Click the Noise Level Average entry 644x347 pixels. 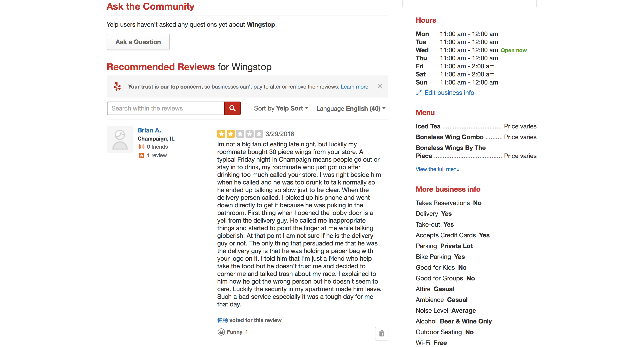pos(446,310)
